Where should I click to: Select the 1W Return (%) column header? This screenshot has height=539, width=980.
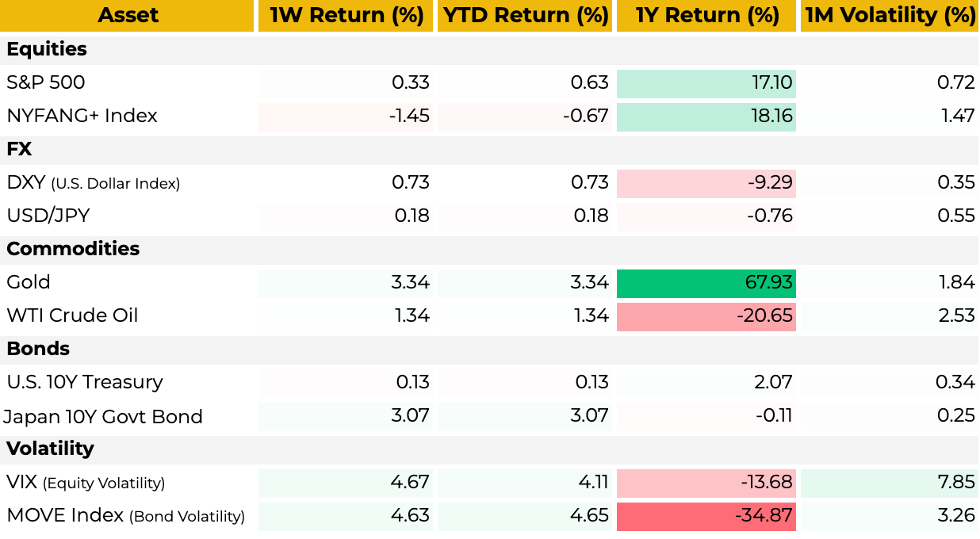point(346,15)
